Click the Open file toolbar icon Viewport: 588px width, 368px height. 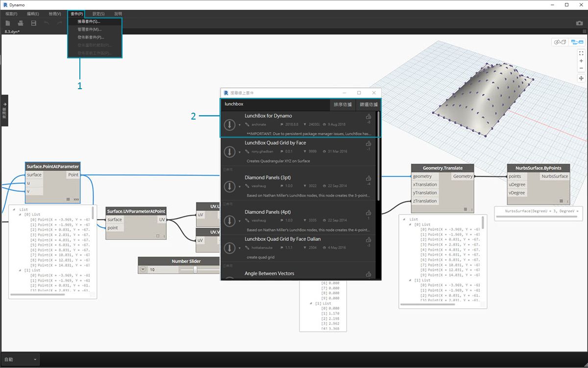pyautogui.click(x=21, y=23)
